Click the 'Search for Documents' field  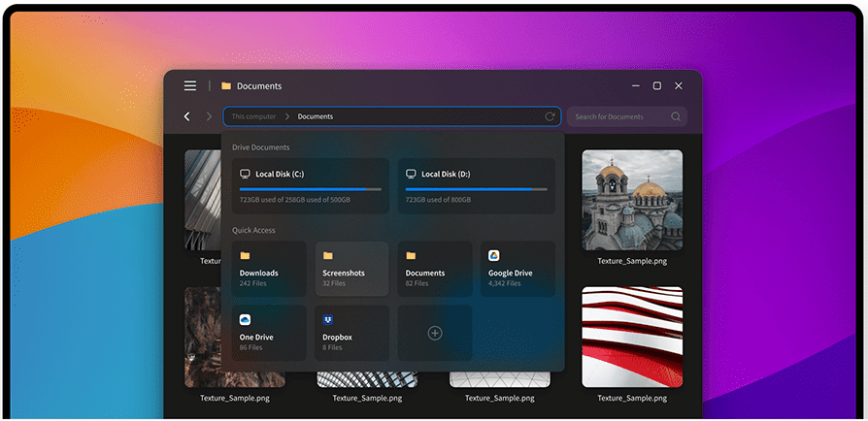pos(617,116)
